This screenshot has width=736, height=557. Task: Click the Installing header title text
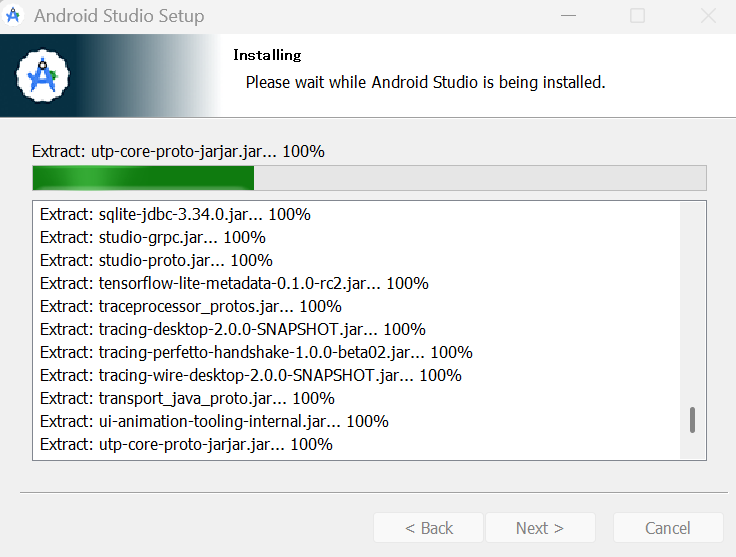tap(267, 55)
